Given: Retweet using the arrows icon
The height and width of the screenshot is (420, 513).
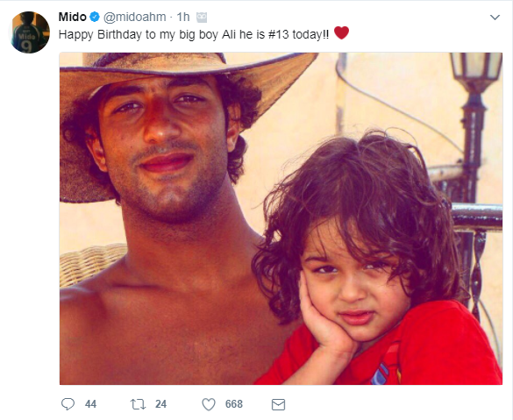Looking at the screenshot, I should point(138,404).
